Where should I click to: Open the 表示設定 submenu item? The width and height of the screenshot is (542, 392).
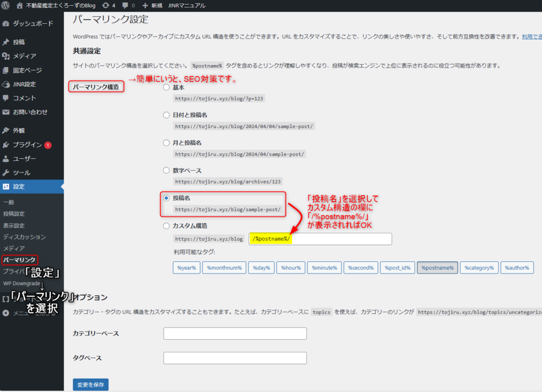click(14, 225)
